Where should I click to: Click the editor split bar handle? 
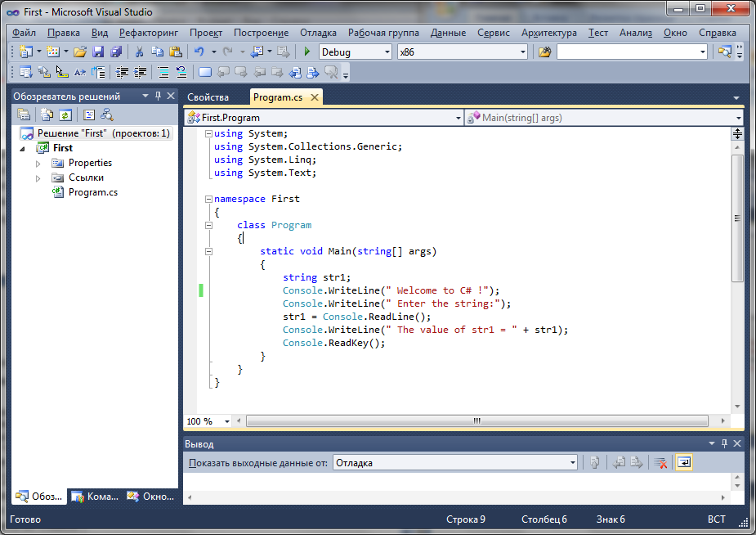[737, 133]
